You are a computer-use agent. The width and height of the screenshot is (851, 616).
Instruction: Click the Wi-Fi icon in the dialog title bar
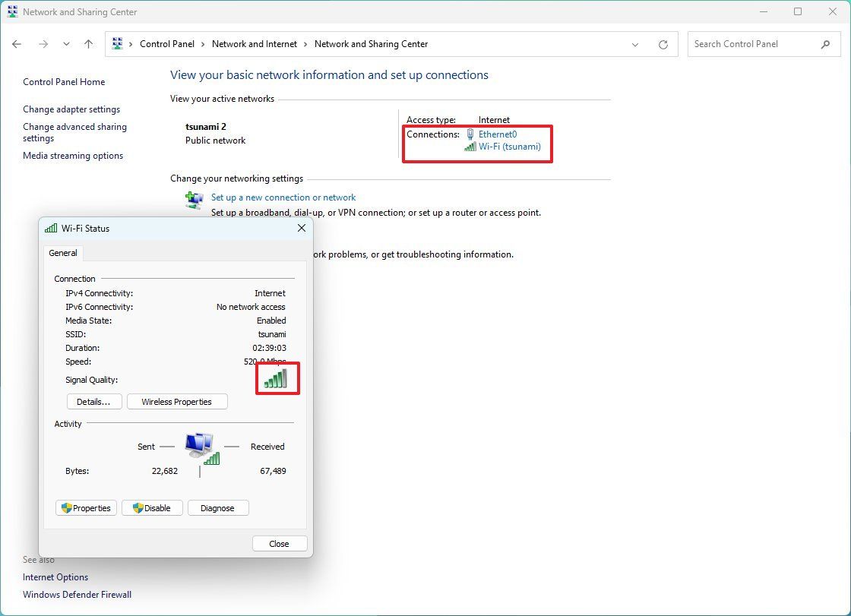click(50, 228)
